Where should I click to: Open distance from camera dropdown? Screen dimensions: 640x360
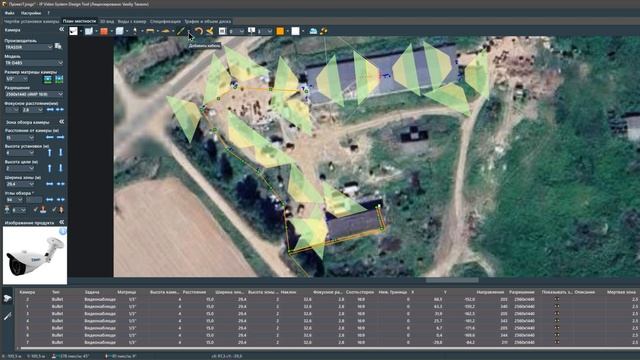tap(20, 138)
